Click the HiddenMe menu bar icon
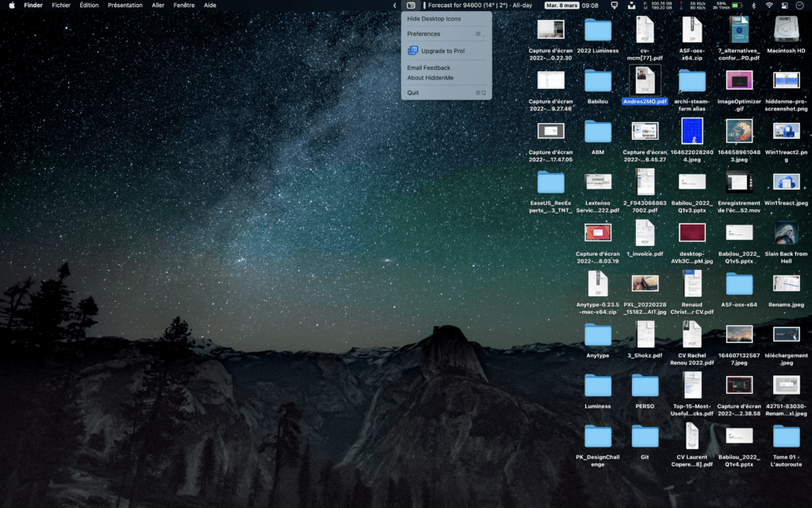 pos(411,6)
